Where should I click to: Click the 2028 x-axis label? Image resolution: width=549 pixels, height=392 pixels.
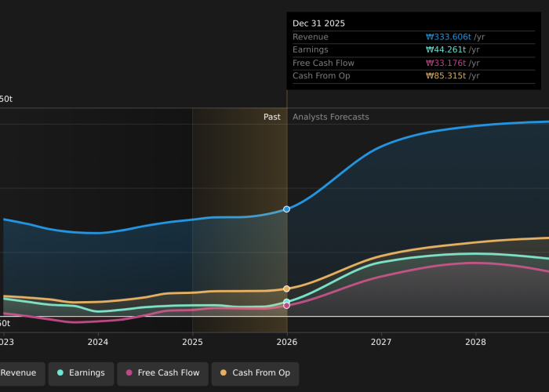[476, 343]
